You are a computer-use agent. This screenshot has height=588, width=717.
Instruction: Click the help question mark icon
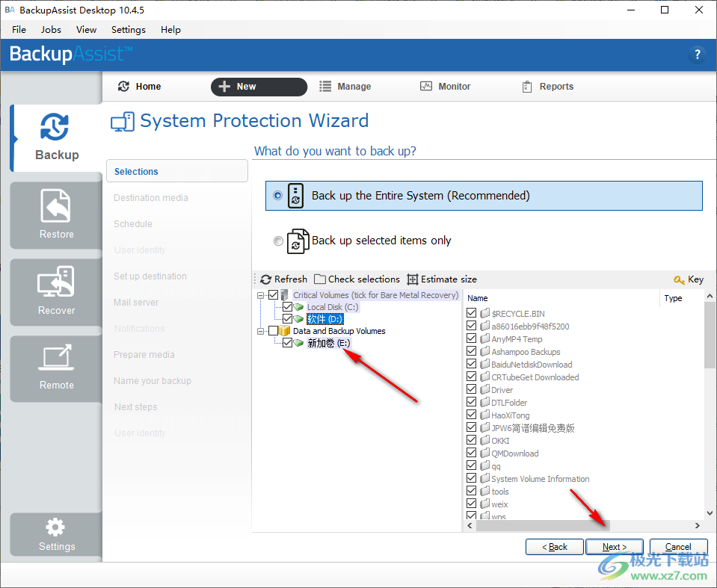coord(697,55)
